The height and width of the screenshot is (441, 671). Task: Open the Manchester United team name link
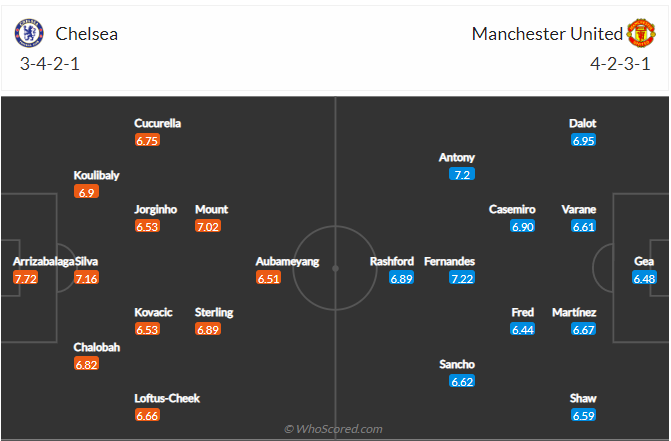click(x=546, y=34)
